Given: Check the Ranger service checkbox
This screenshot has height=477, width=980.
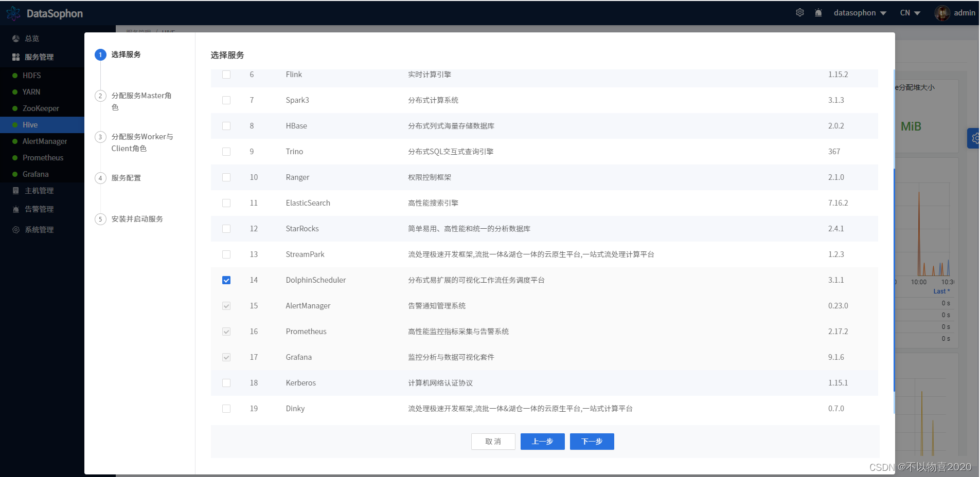Looking at the screenshot, I should (x=226, y=177).
